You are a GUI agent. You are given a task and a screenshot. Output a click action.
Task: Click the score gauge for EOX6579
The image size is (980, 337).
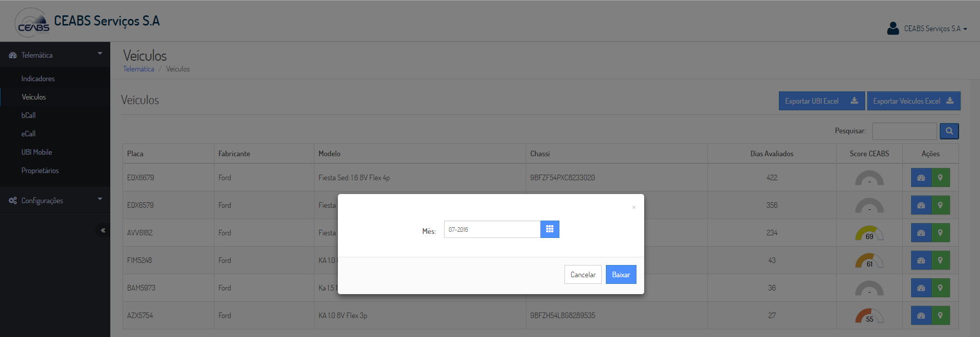(x=869, y=205)
